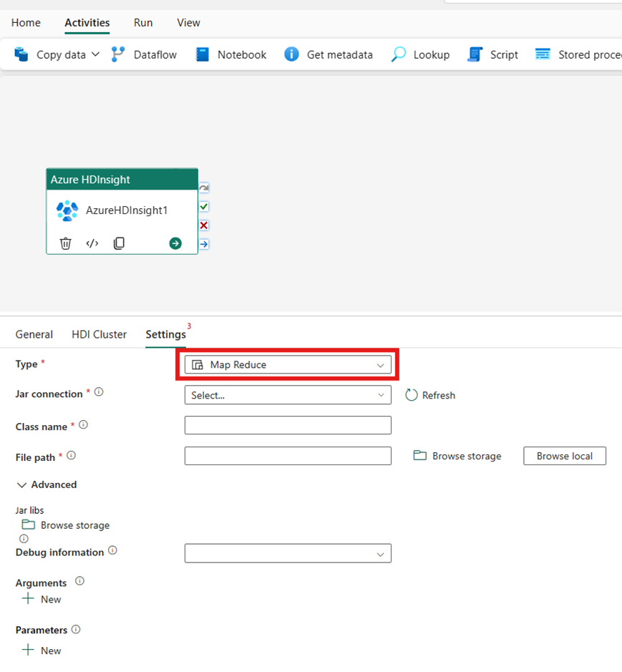Refresh the Jar connection list
Image resolution: width=622 pixels, height=672 pixels.
click(x=430, y=395)
